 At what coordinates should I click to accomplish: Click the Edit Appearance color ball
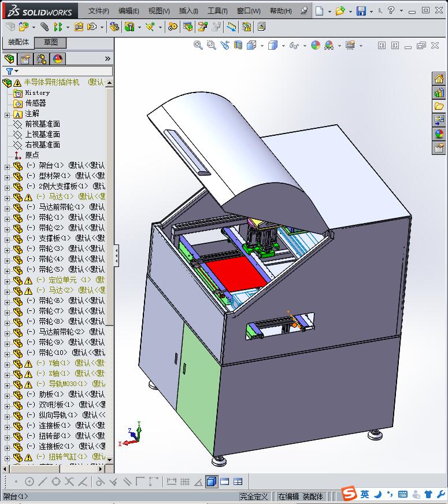[315, 45]
